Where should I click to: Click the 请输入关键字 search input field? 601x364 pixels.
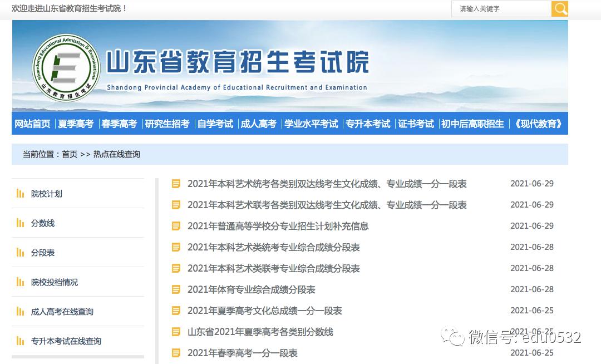pyautogui.click(x=501, y=9)
